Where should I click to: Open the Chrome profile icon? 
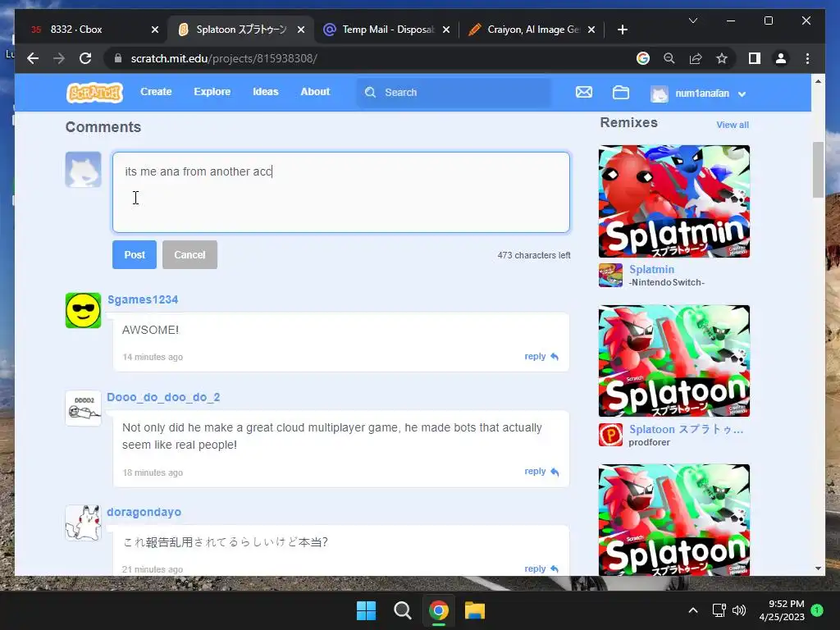point(781,58)
